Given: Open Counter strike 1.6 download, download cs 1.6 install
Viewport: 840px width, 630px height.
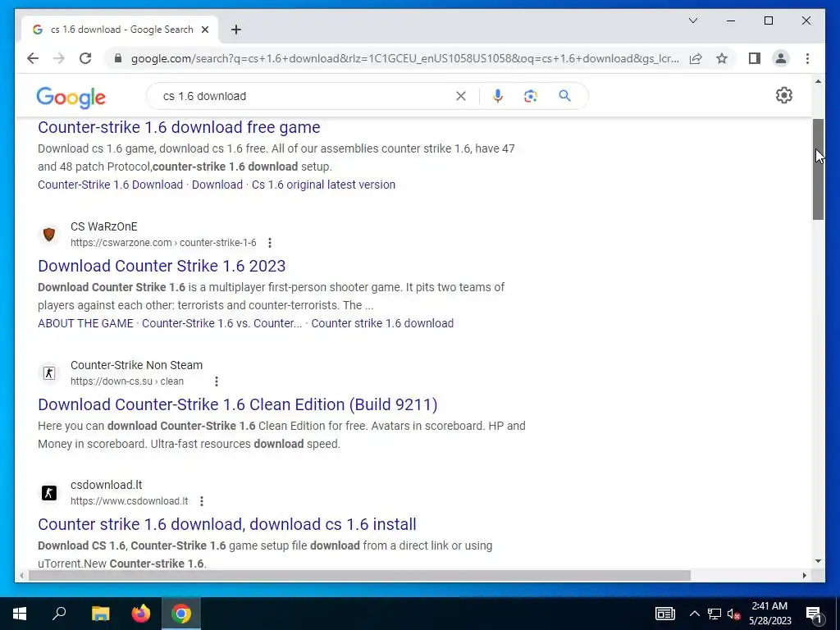Looking at the screenshot, I should [x=227, y=524].
